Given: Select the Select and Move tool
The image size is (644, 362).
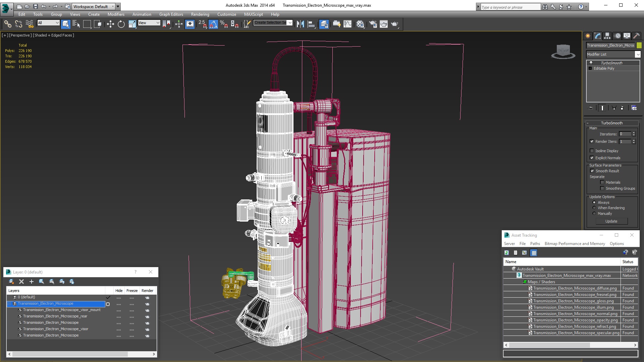Looking at the screenshot, I should click(x=110, y=24).
